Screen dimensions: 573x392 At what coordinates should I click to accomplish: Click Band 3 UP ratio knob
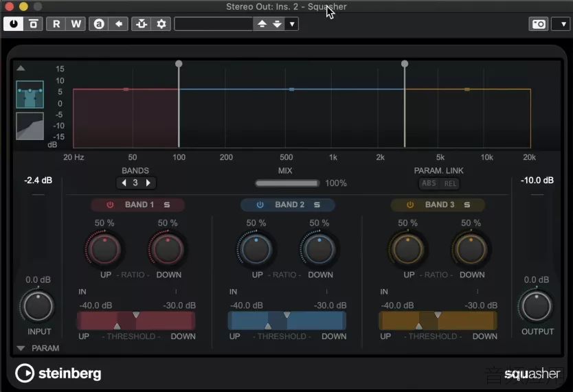pyautogui.click(x=408, y=249)
